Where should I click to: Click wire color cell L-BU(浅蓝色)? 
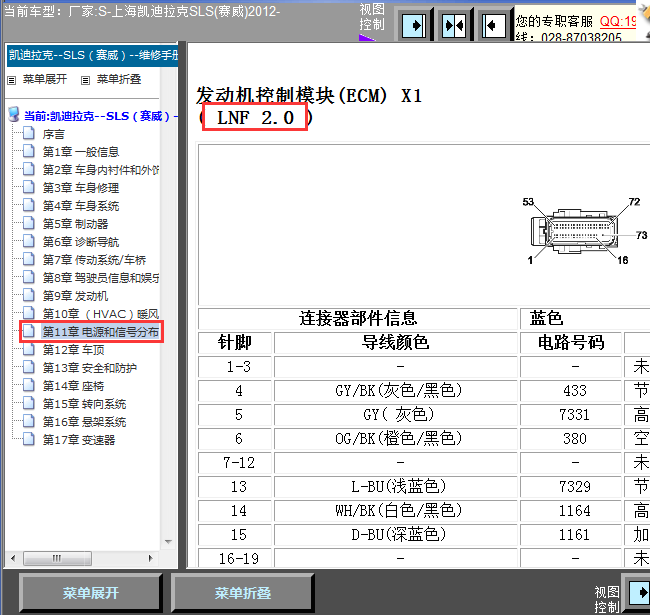point(396,487)
